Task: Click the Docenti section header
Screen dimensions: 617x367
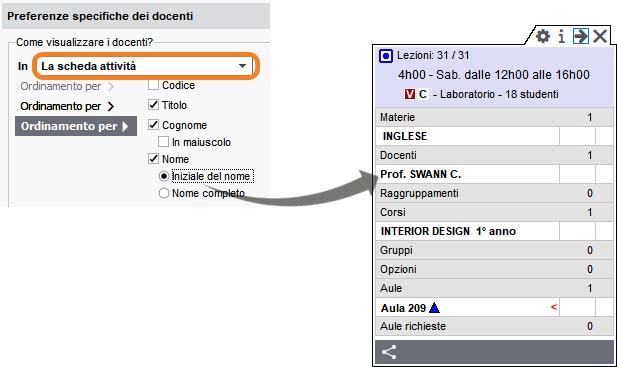Action: 495,155
